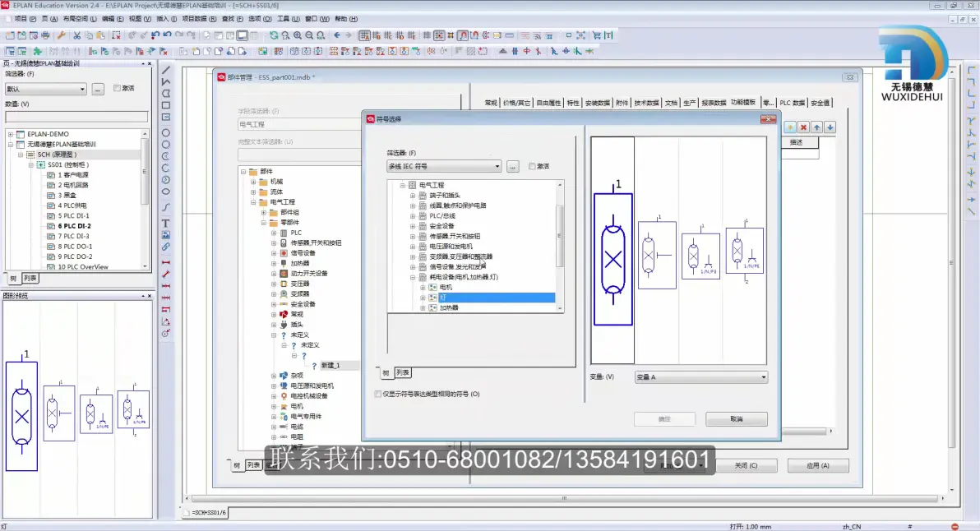
Task: Click the shopping cart icon in toolbar
Action: pyautogui.click(x=597, y=35)
